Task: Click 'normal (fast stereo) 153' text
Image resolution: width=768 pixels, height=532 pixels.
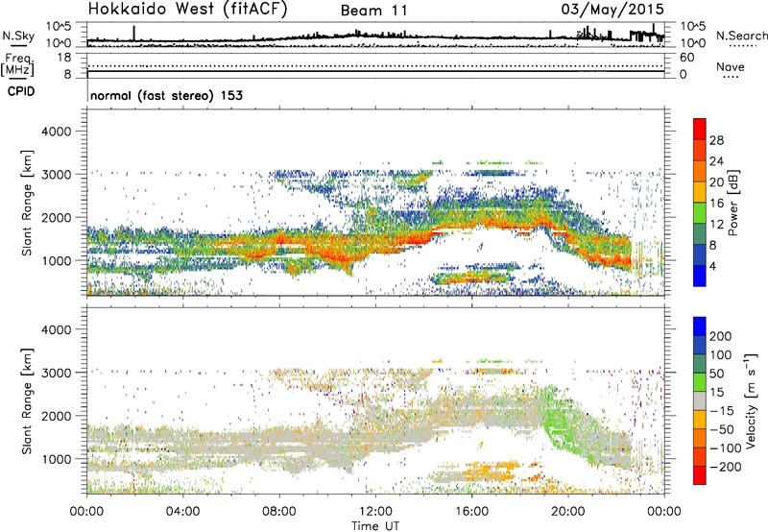Action: [166, 95]
